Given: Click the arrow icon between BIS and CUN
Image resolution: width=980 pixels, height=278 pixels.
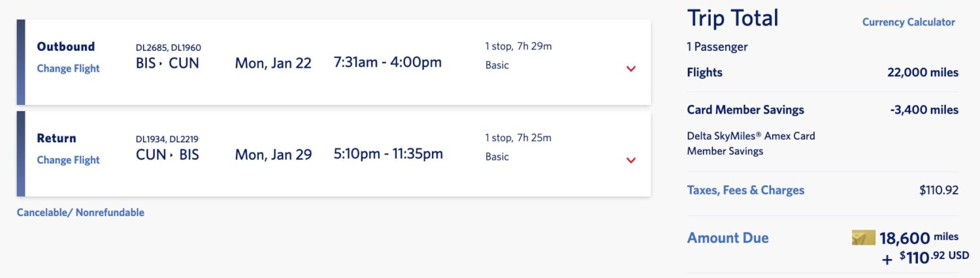Looking at the screenshot, I should [161, 64].
